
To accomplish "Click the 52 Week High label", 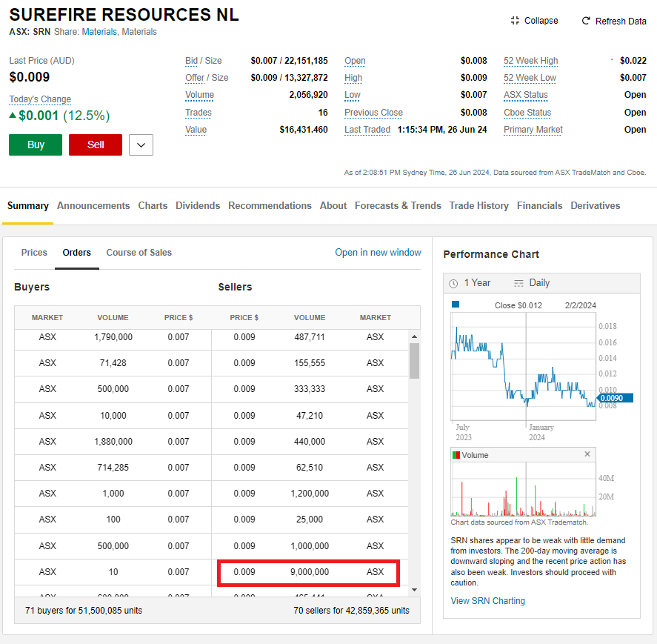I will pos(531,61).
